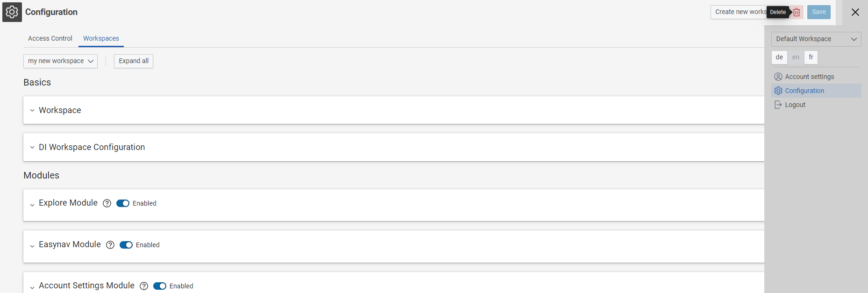Disable the Easynav Module

tap(126, 244)
